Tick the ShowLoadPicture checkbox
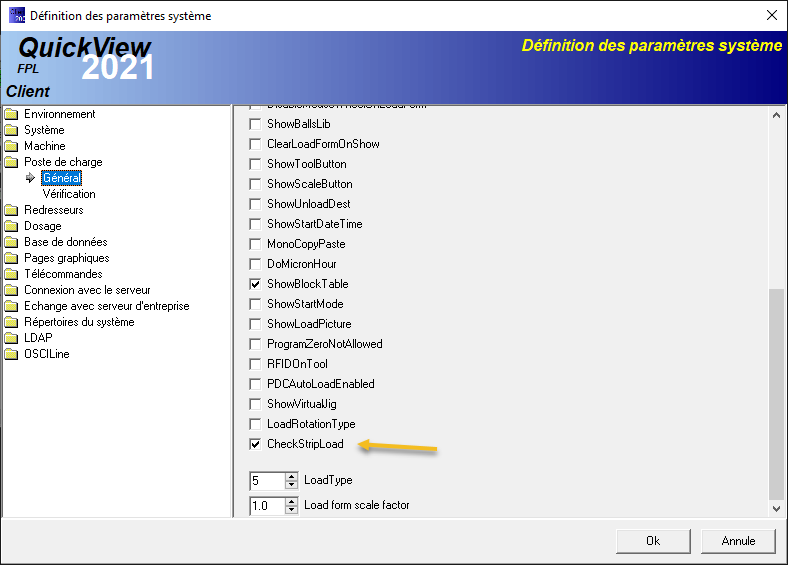This screenshot has height=565, width=788. click(255, 324)
